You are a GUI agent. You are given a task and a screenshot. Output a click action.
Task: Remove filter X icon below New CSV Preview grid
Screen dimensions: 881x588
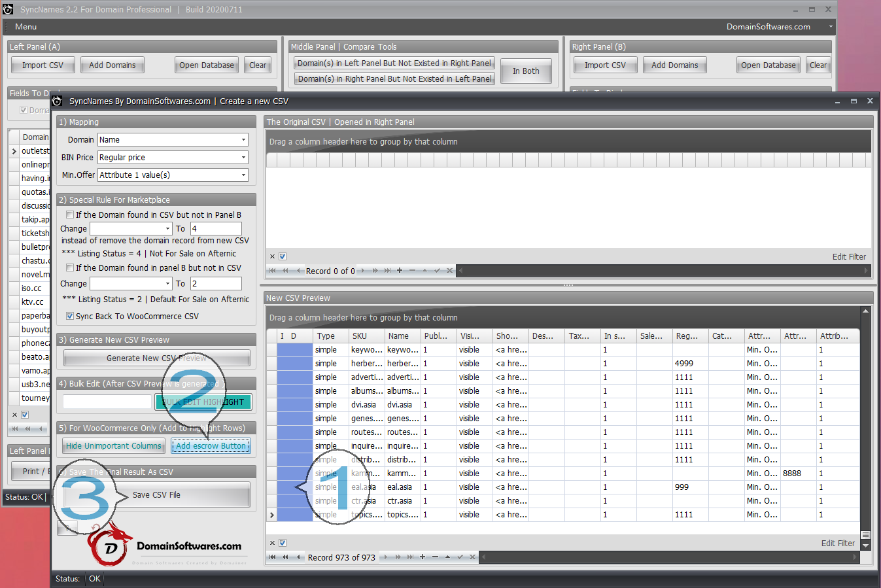click(x=273, y=543)
